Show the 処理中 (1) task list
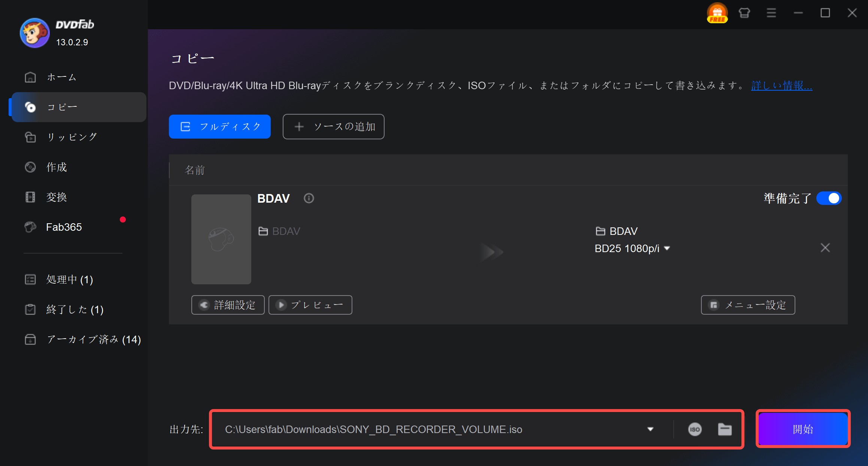Screen dimensions: 868x466 click(x=79, y=279)
